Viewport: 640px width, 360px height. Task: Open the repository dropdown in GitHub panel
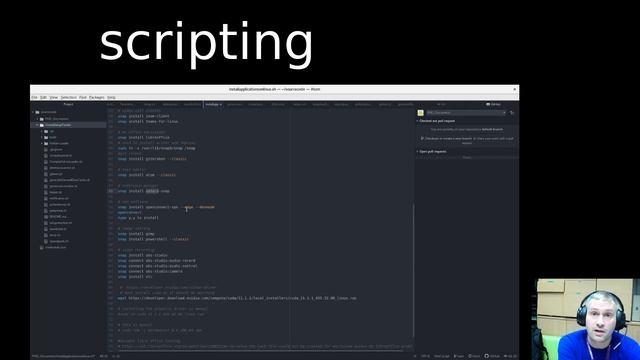click(466, 113)
